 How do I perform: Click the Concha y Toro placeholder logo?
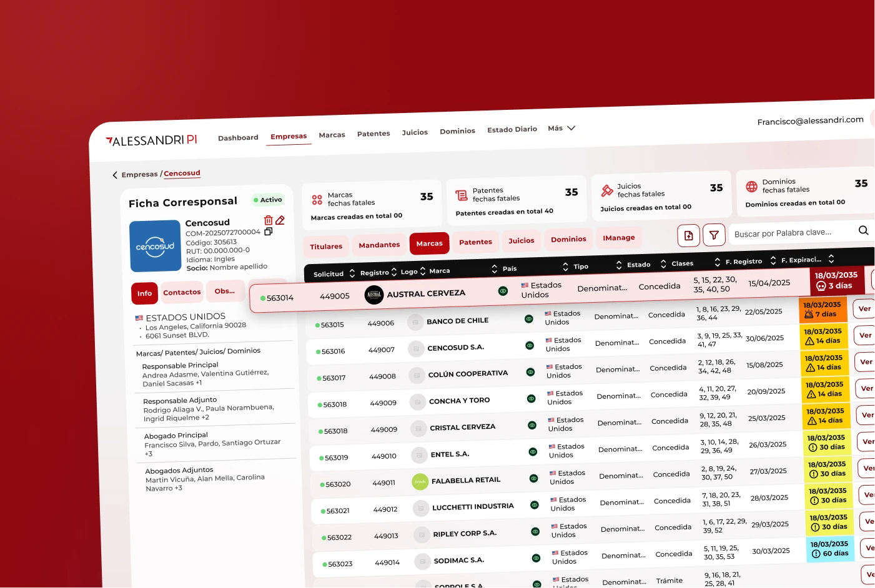[x=418, y=402]
